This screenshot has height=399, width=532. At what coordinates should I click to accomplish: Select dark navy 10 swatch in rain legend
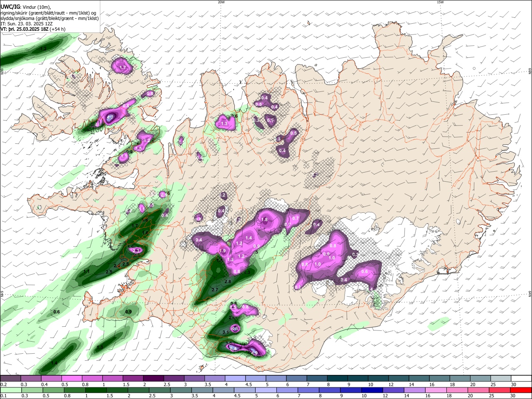click(372, 390)
